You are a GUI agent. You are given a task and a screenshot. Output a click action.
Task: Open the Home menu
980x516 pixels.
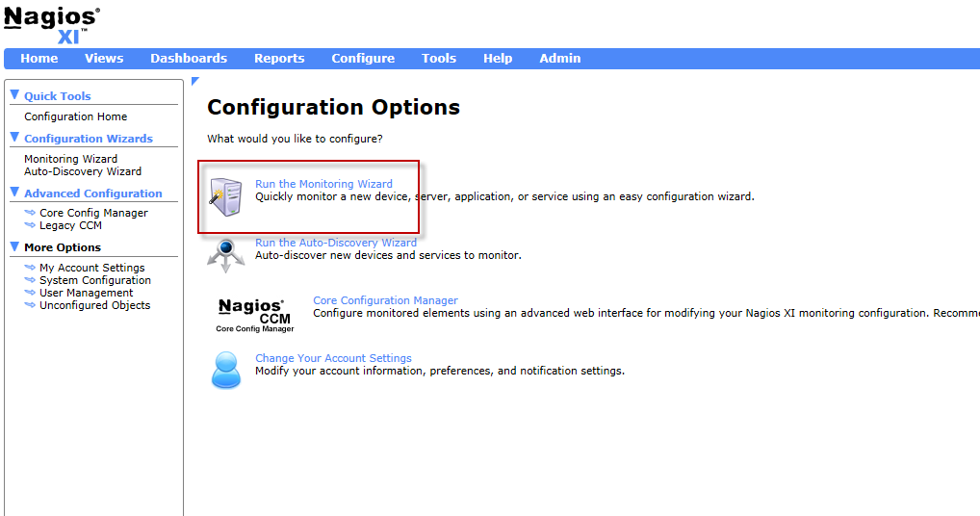coord(39,58)
